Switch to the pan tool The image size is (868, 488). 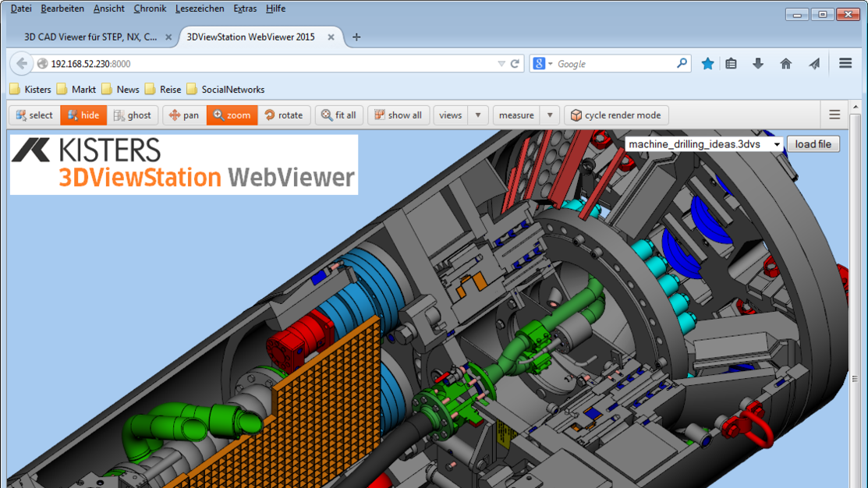(184, 115)
